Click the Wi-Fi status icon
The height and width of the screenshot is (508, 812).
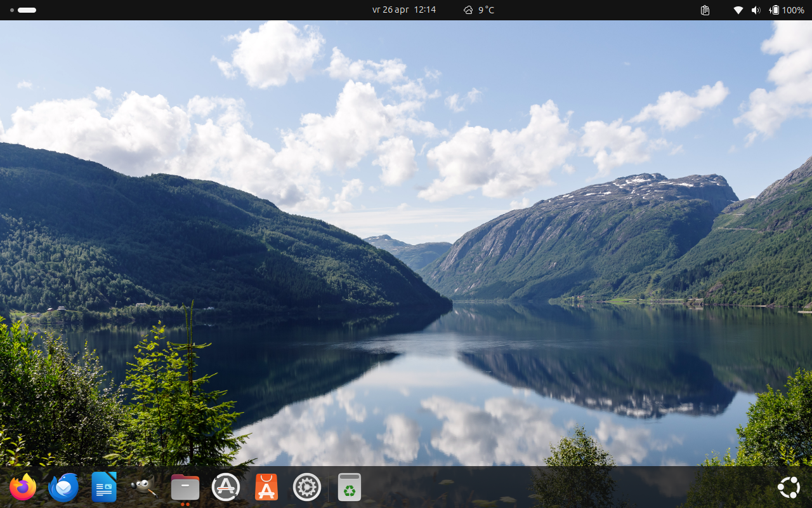738,10
